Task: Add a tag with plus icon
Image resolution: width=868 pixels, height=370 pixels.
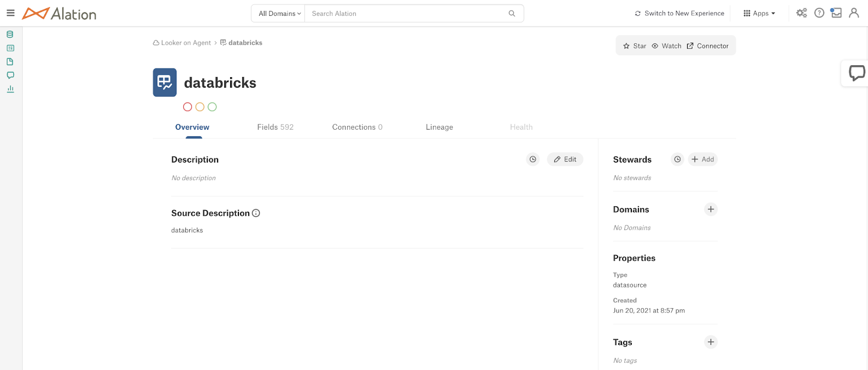Action: [711, 342]
